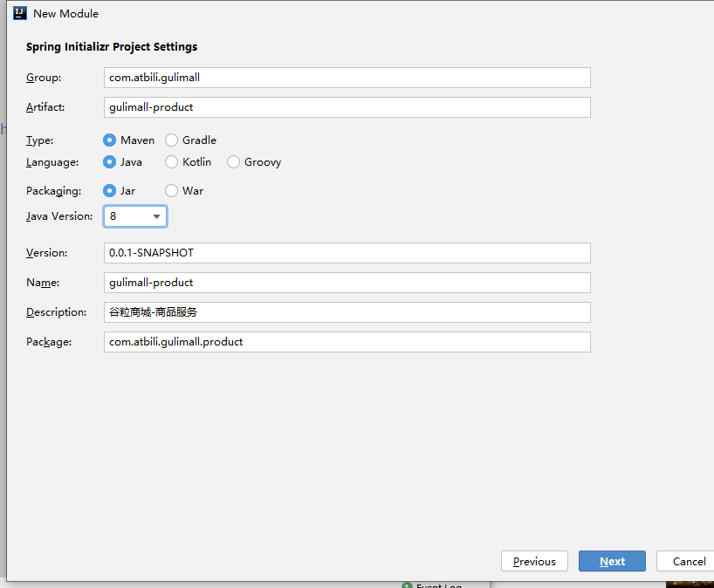
Task: Click the Java Version label
Action: [x=59, y=216]
